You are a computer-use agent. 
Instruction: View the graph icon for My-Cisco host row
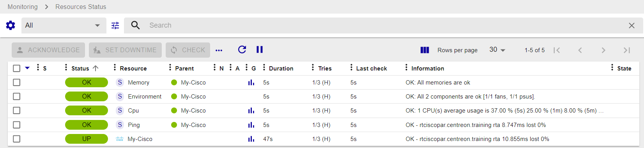251,139
